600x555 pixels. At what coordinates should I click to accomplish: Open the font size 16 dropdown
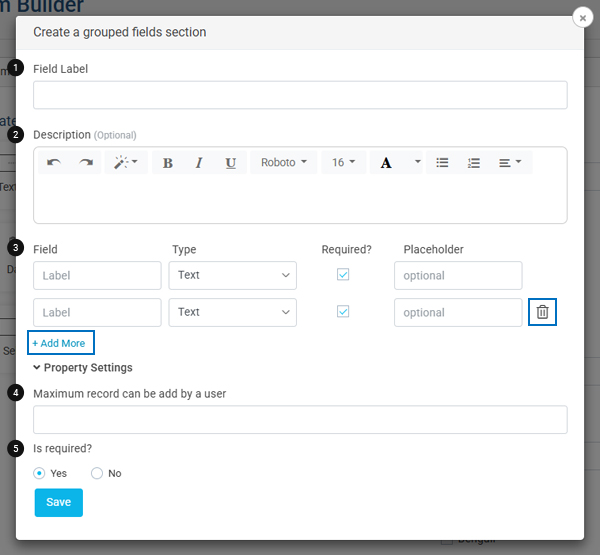click(344, 163)
